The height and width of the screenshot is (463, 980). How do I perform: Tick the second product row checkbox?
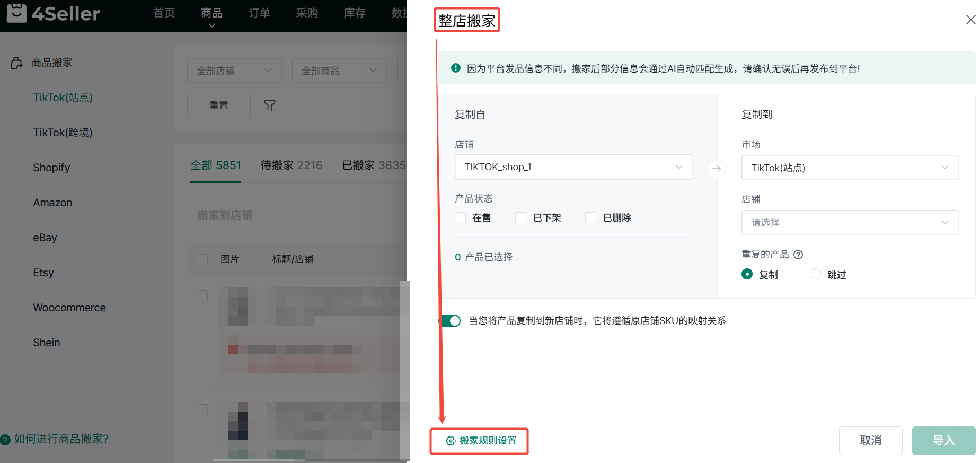tap(202, 409)
